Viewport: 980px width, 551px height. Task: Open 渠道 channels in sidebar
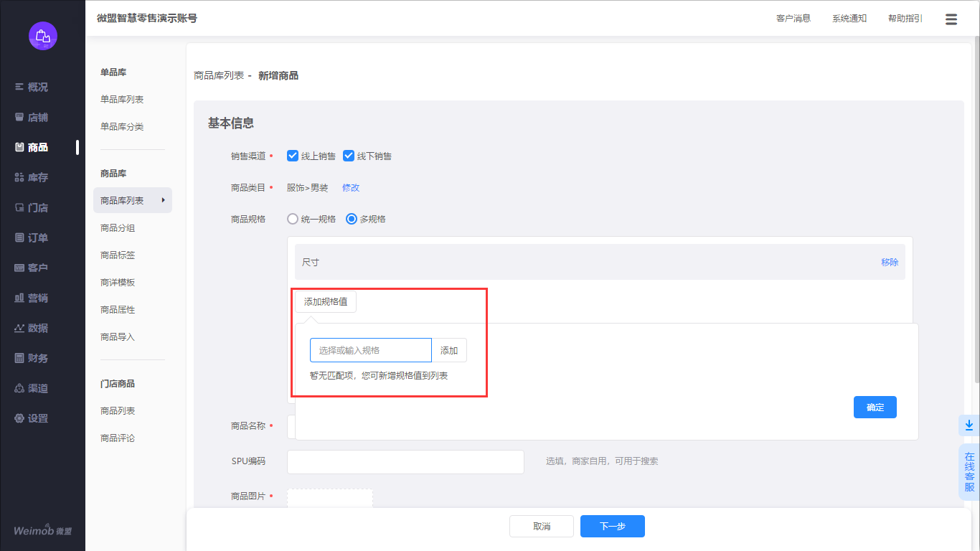(32, 388)
